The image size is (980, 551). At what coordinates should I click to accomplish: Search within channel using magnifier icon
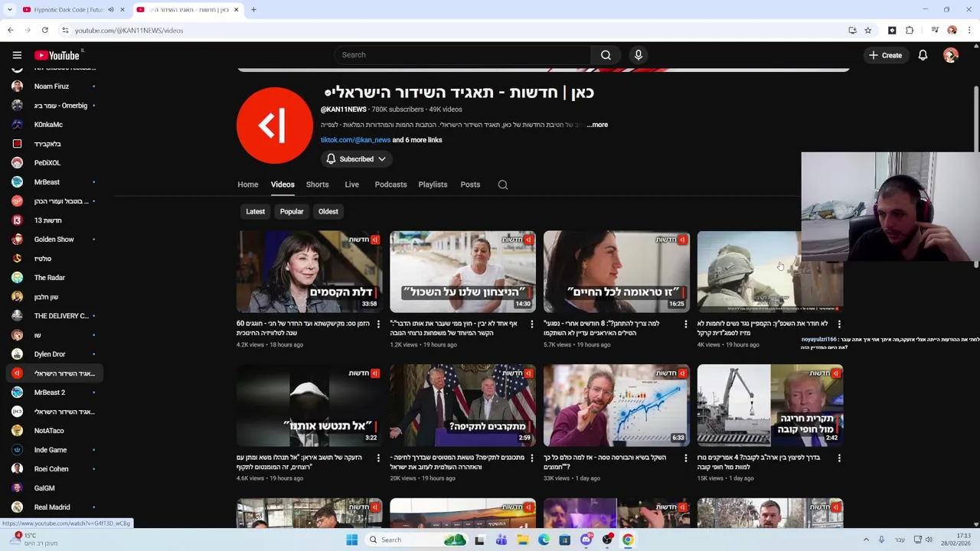coord(503,184)
